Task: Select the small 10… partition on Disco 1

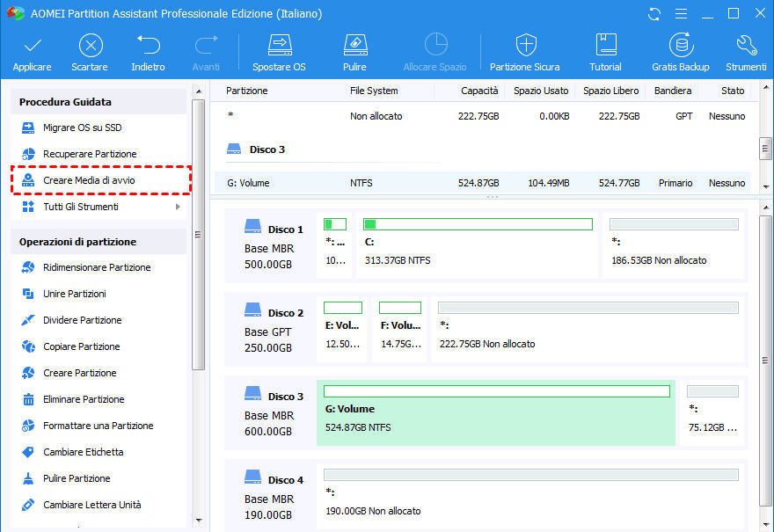Action: (334, 245)
